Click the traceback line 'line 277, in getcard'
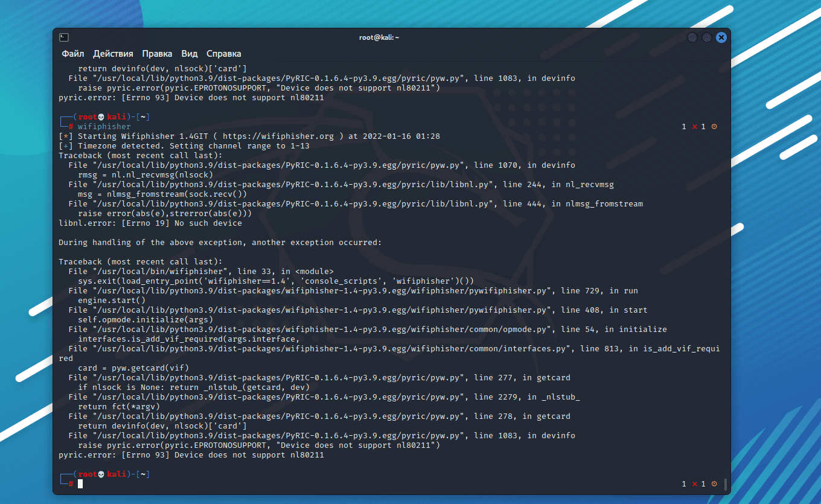The width and height of the screenshot is (821, 504). (x=319, y=378)
